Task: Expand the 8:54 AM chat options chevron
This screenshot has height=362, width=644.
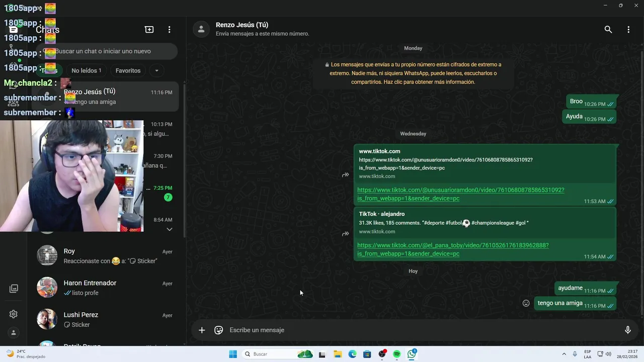Action: pos(170,229)
